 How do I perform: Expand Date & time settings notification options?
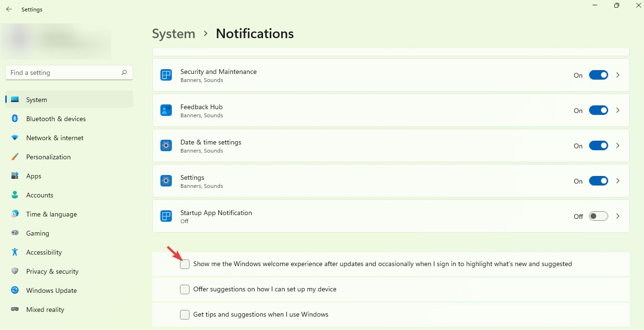coord(618,145)
